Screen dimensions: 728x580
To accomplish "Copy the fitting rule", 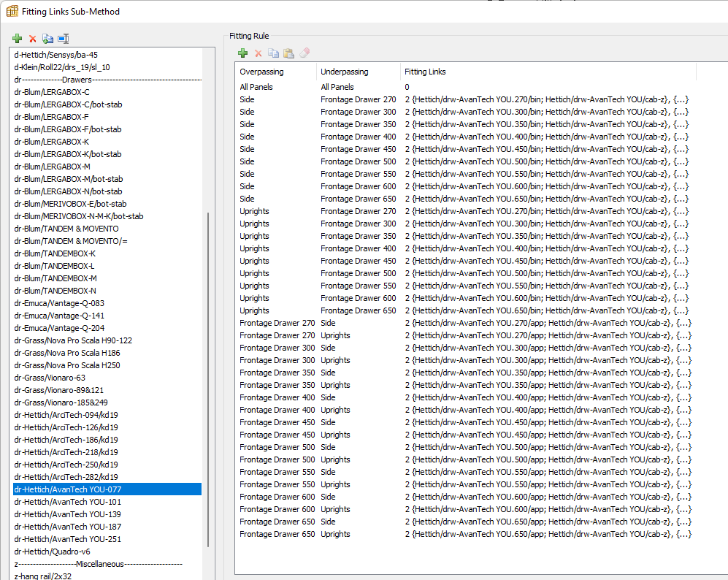I will (274, 53).
